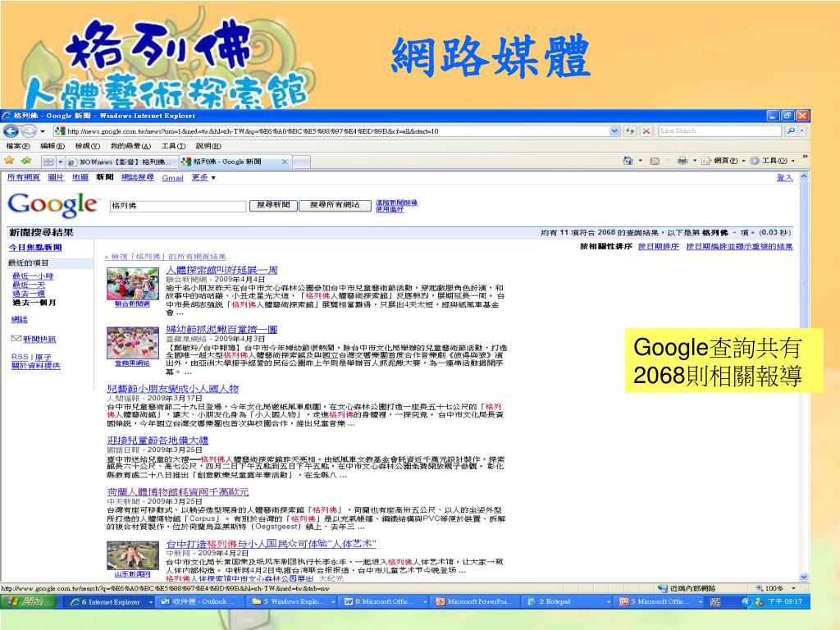Click the green Refresh icon
This screenshot has width=840, height=630.
point(630,130)
